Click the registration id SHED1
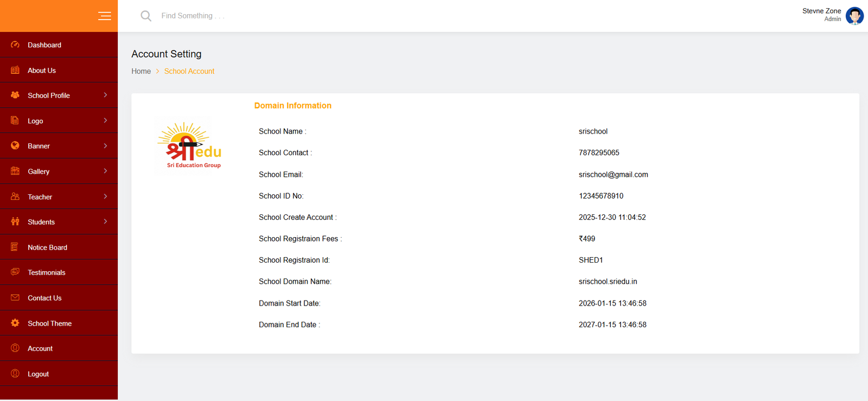The image size is (868, 401). [x=591, y=260]
